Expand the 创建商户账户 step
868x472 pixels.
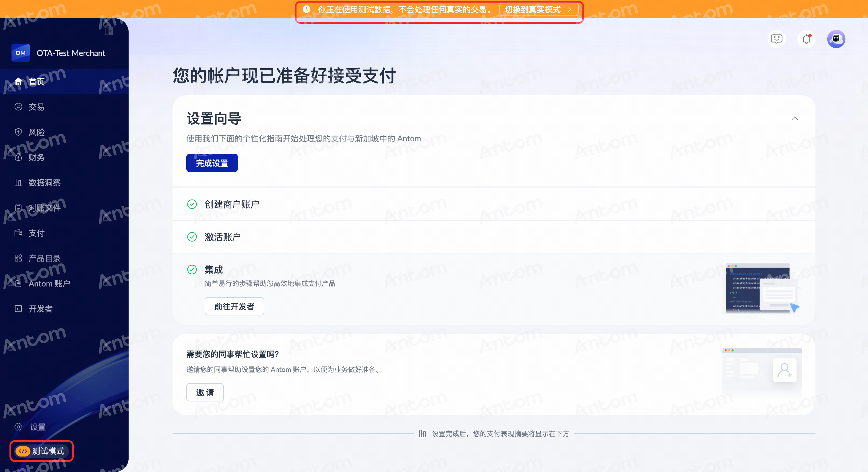tap(494, 204)
